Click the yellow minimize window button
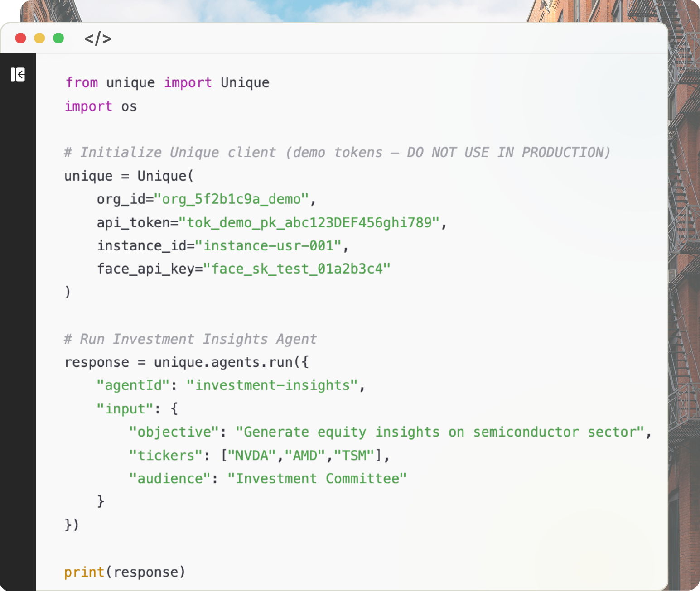This screenshot has width=700, height=591. [x=39, y=38]
